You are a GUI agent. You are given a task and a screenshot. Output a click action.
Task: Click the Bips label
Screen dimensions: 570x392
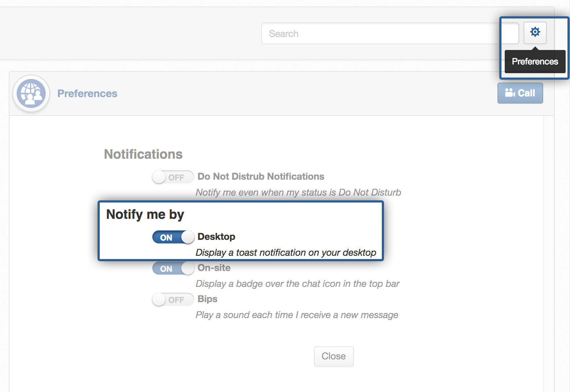(207, 299)
